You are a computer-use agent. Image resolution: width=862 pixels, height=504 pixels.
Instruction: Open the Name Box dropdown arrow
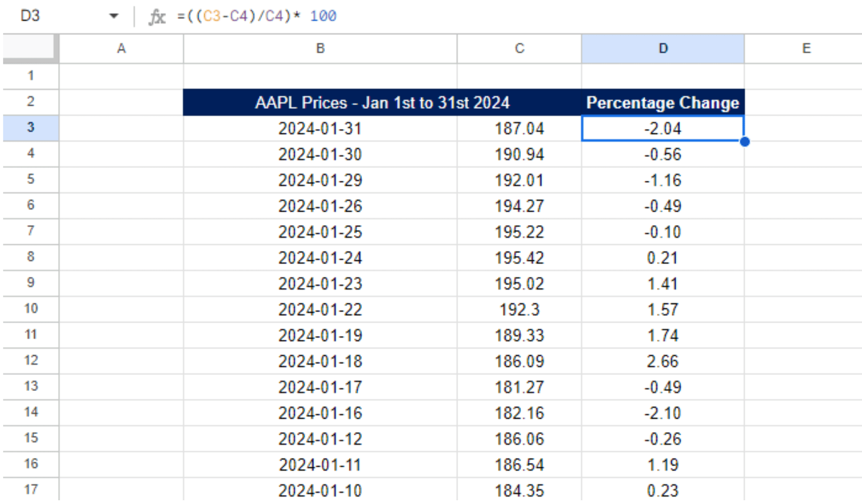coord(114,16)
